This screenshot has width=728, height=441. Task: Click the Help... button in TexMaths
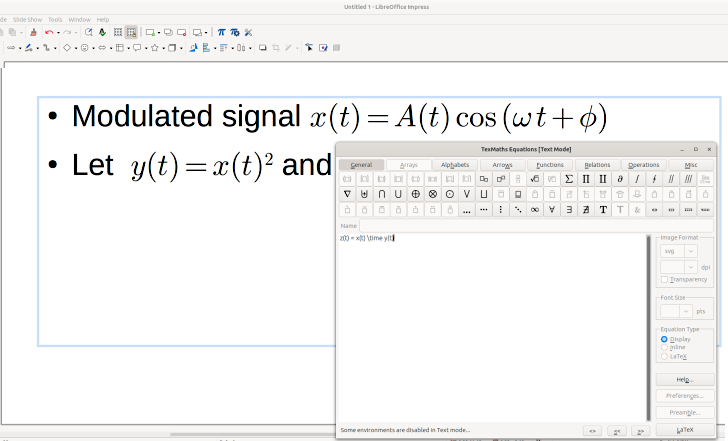685,379
